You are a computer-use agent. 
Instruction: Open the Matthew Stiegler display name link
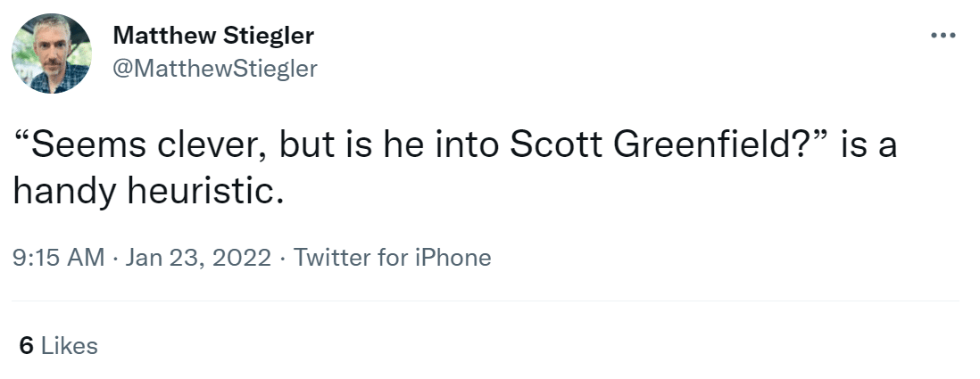click(213, 37)
